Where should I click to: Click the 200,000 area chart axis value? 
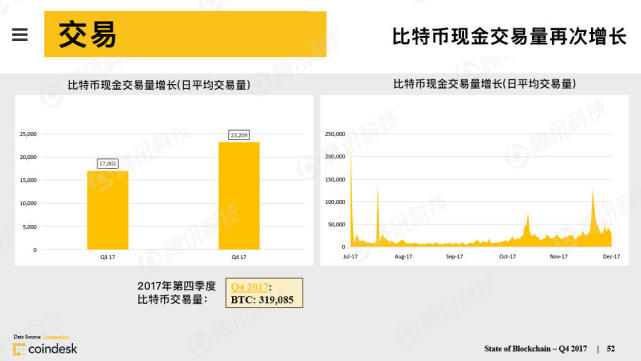(x=335, y=157)
